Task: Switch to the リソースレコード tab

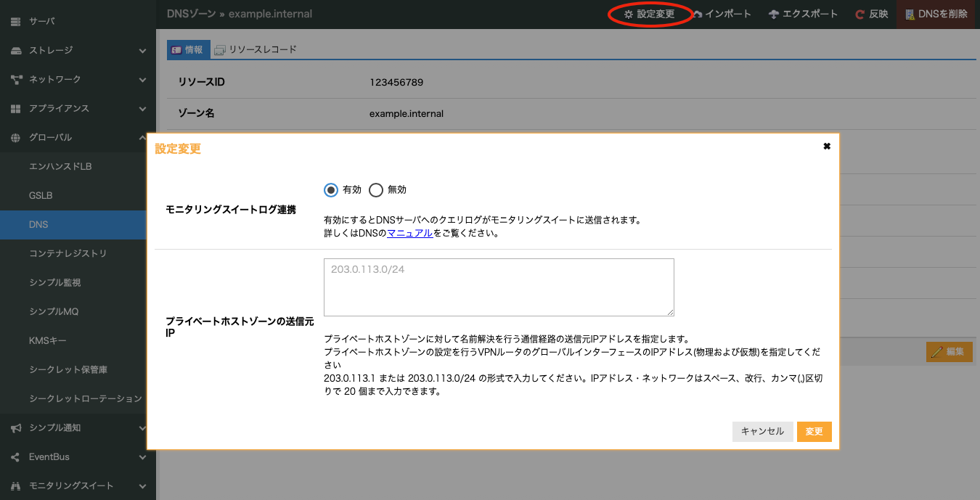Action: click(x=256, y=49)
